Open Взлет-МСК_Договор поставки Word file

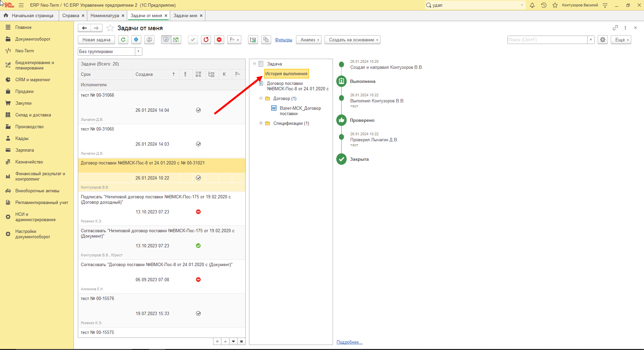300,111
